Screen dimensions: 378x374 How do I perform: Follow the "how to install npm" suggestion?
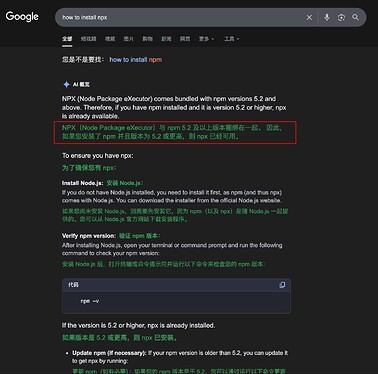coord(136,60)
